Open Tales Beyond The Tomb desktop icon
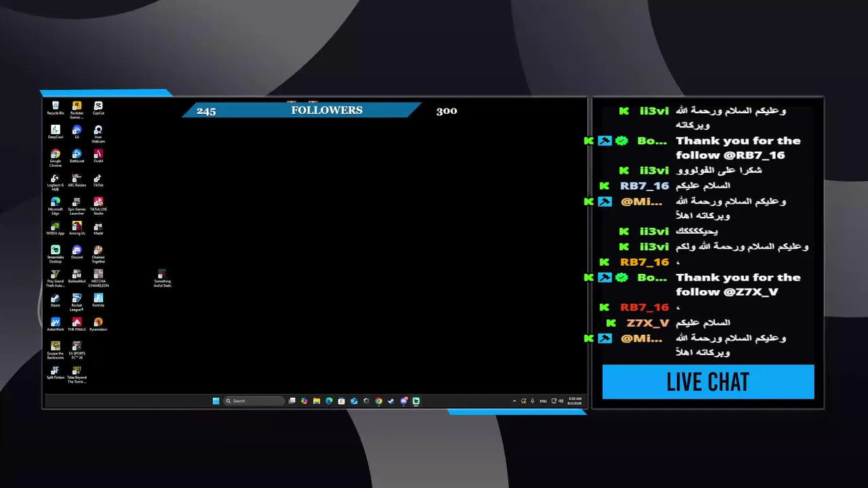 coord(77,374)
